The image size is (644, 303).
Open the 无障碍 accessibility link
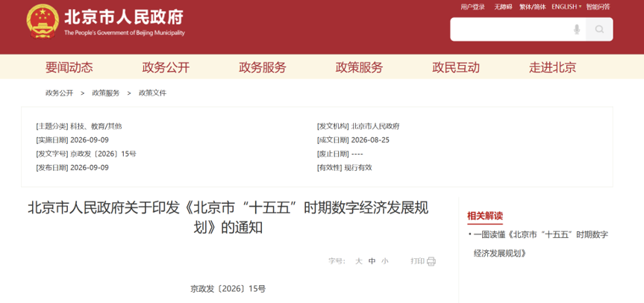pos(503,7)
